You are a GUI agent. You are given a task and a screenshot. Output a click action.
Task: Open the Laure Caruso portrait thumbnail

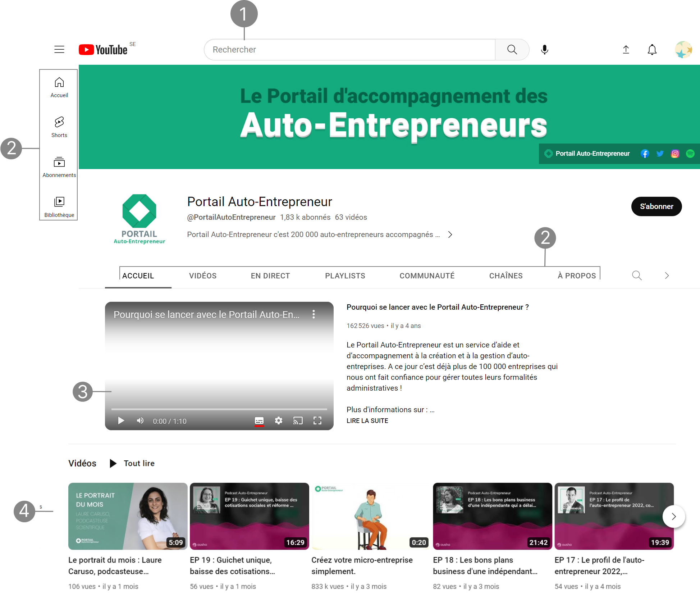click(128, 516)
